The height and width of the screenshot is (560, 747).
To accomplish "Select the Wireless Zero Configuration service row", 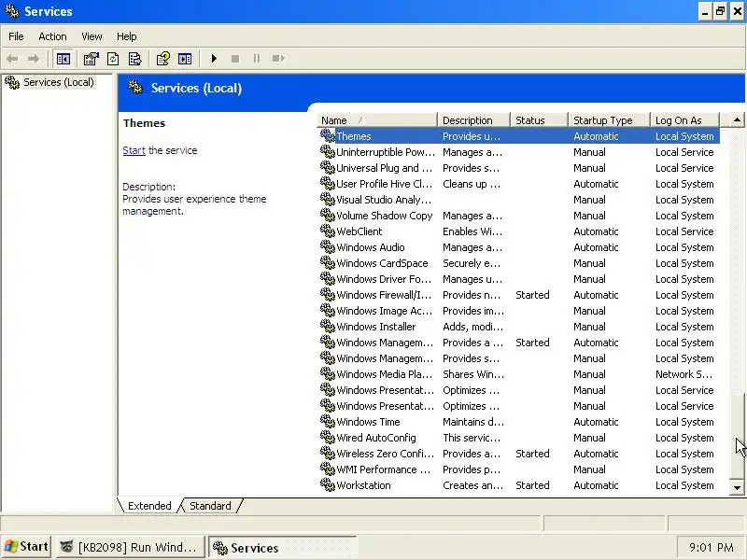I will pyautogui.click(x=519, y=454).
